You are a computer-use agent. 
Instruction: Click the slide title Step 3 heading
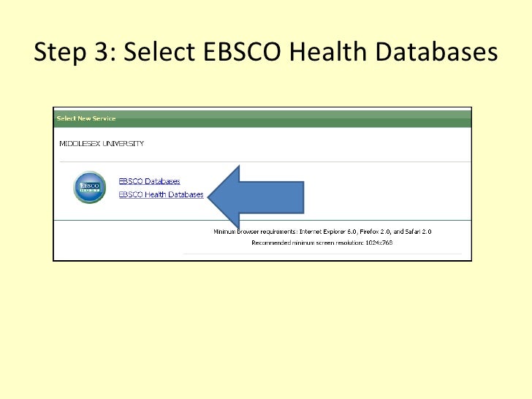tap(266, 52)
